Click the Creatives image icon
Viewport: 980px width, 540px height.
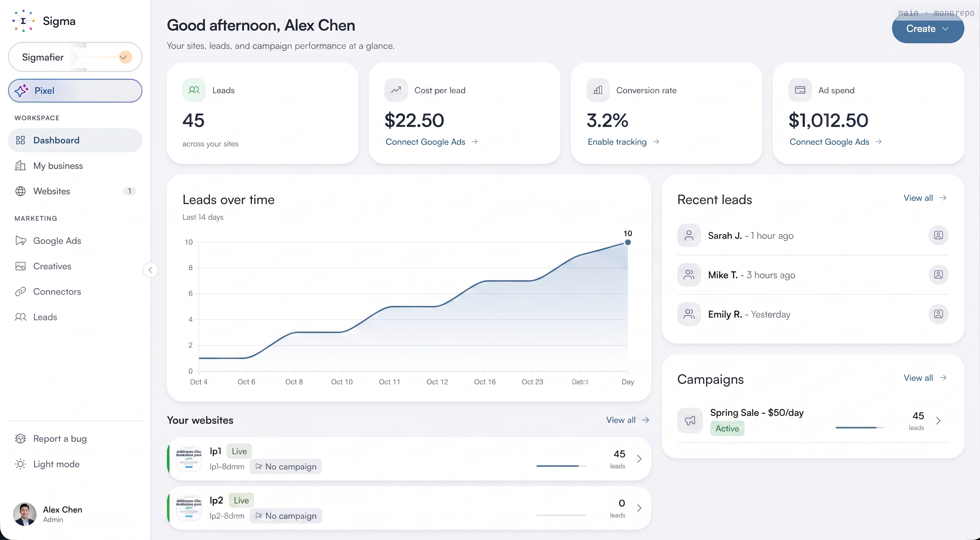pyautogui.click(x=20, y=266)
